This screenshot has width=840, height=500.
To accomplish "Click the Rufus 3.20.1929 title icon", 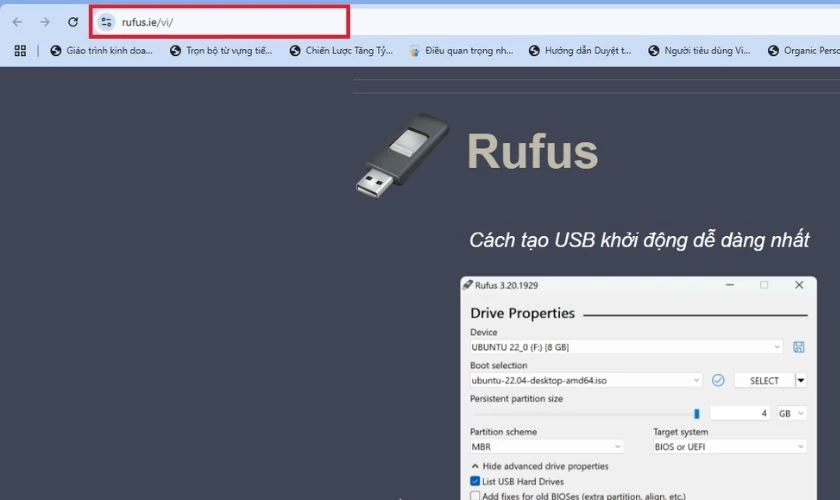I will coord(468,285).
